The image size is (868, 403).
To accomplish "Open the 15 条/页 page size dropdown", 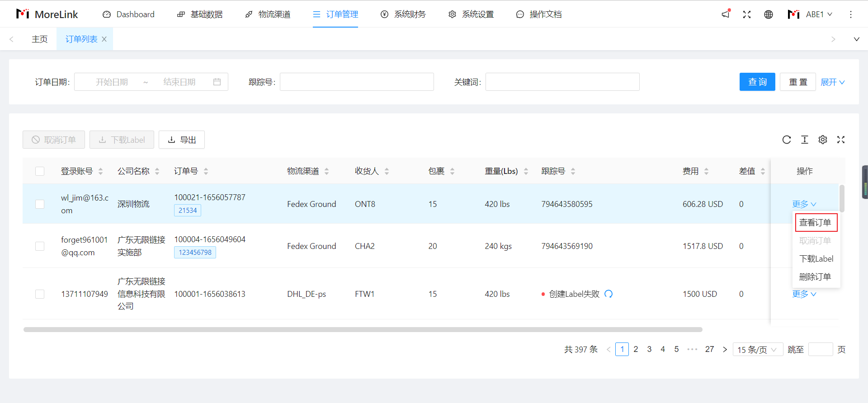I will pyautogui.click(x=757, y=350).
